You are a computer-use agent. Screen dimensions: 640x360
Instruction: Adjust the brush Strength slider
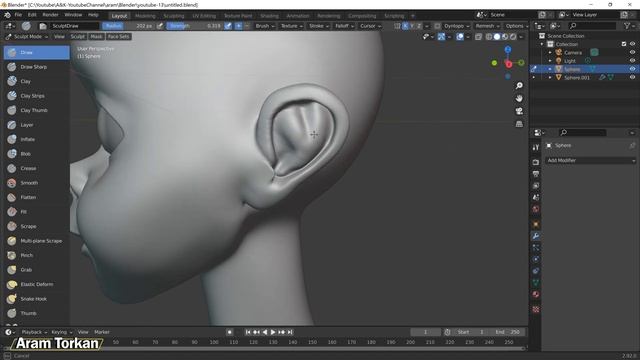click(195, 26)
